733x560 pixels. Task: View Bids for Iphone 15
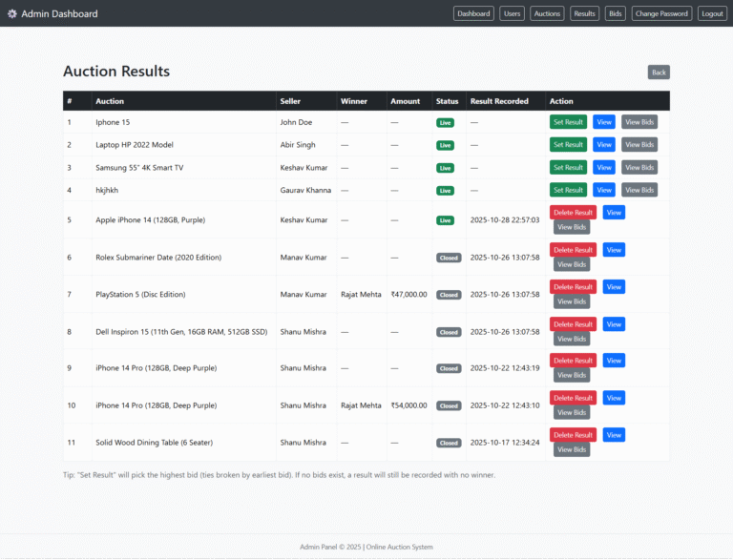pos(639,122)
